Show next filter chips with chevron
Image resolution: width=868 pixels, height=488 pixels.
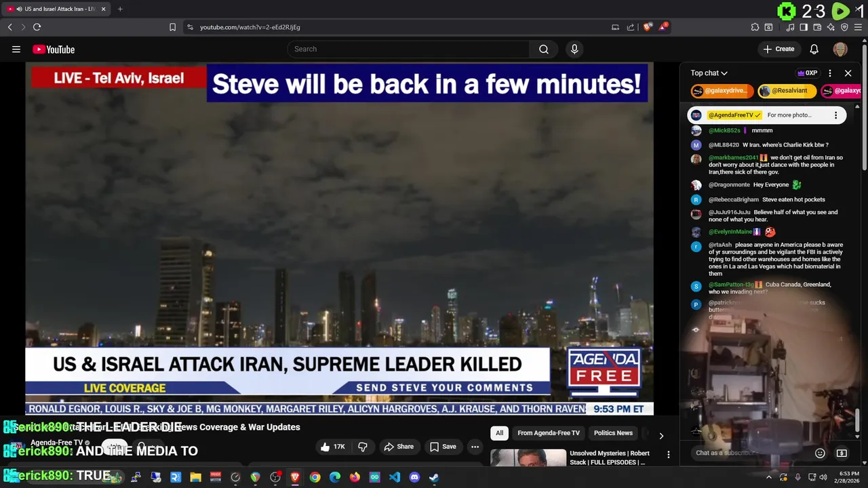(661, 436)
